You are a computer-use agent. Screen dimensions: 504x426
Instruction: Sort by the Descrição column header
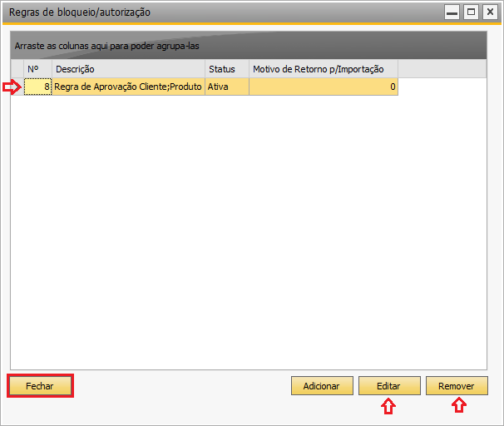coord(128,69)
